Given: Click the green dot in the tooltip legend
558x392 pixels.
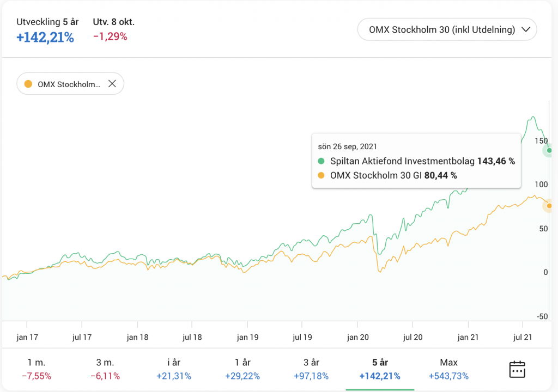Looking at the screenshot, I should (321, 161).
